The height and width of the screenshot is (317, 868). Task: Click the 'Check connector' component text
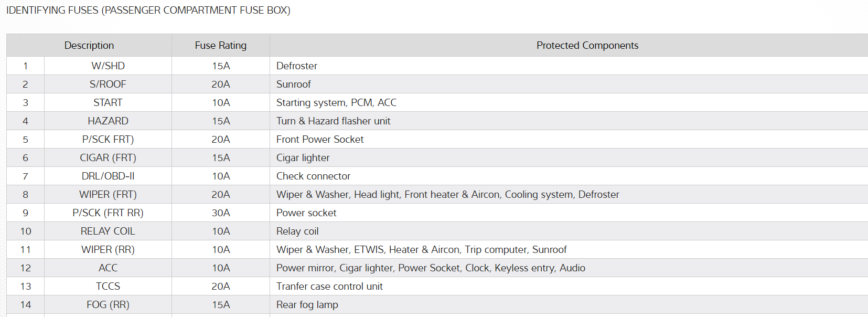coord(313,176)
